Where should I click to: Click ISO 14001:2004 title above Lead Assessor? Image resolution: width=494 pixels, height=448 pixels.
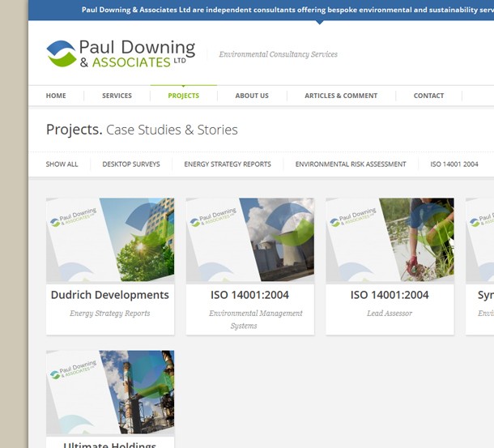390,295
